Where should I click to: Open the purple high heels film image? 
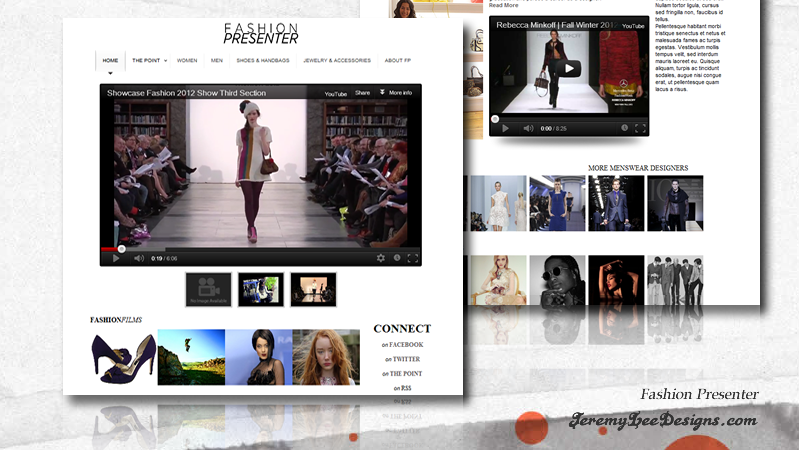coord(123,357)
